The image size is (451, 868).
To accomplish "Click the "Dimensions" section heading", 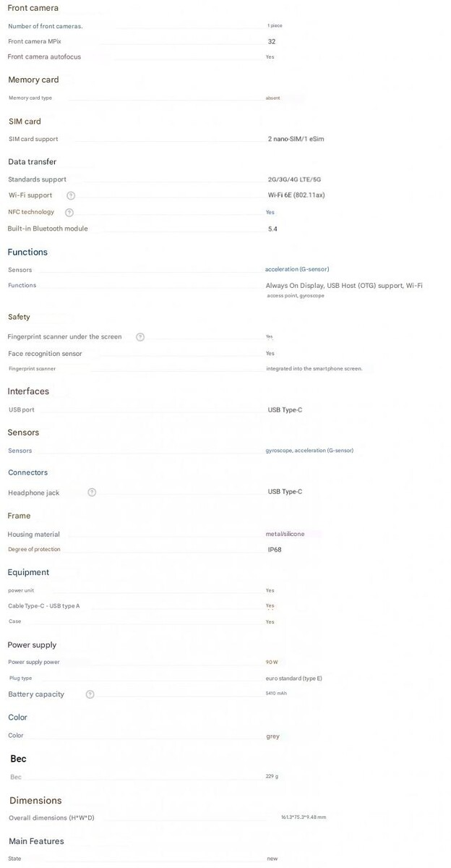I will [x=35, y=801].
